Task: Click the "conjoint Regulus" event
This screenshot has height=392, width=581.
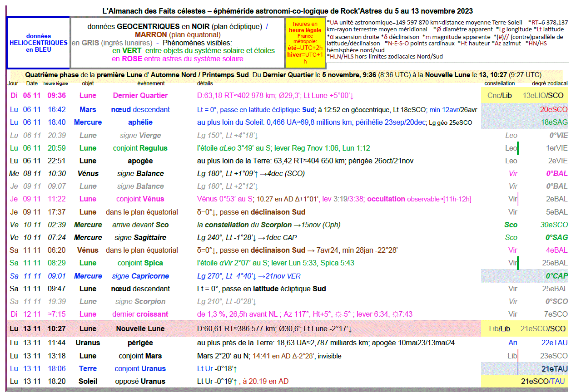Action: 140,148
